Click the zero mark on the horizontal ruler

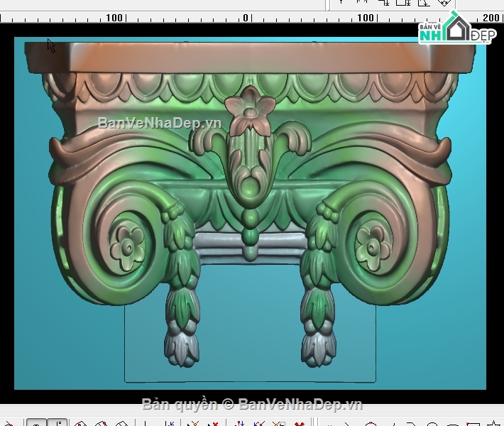(246, 18)
